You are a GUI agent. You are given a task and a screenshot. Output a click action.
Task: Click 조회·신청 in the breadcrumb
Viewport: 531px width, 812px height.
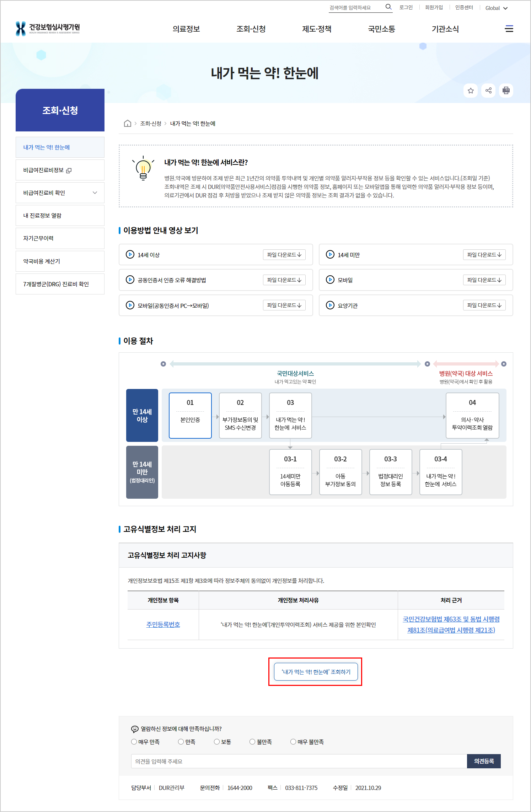coord(151,123)
